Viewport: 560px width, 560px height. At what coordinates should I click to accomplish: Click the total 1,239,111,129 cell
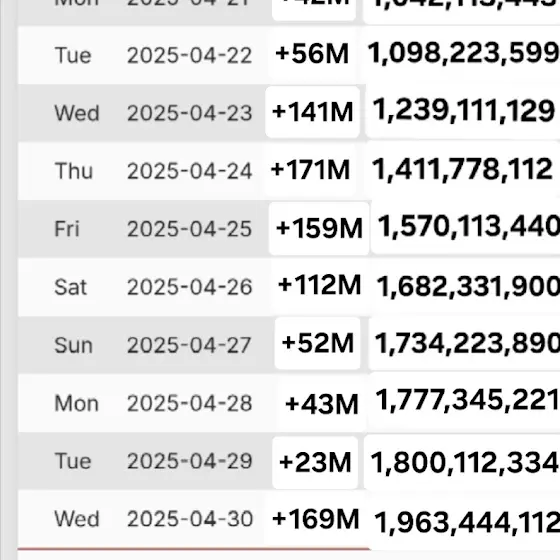pos(463,111)
